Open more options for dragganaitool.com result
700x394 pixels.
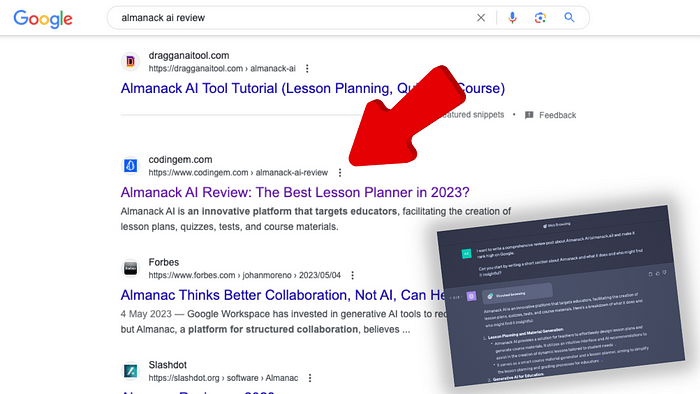[307, 69]
